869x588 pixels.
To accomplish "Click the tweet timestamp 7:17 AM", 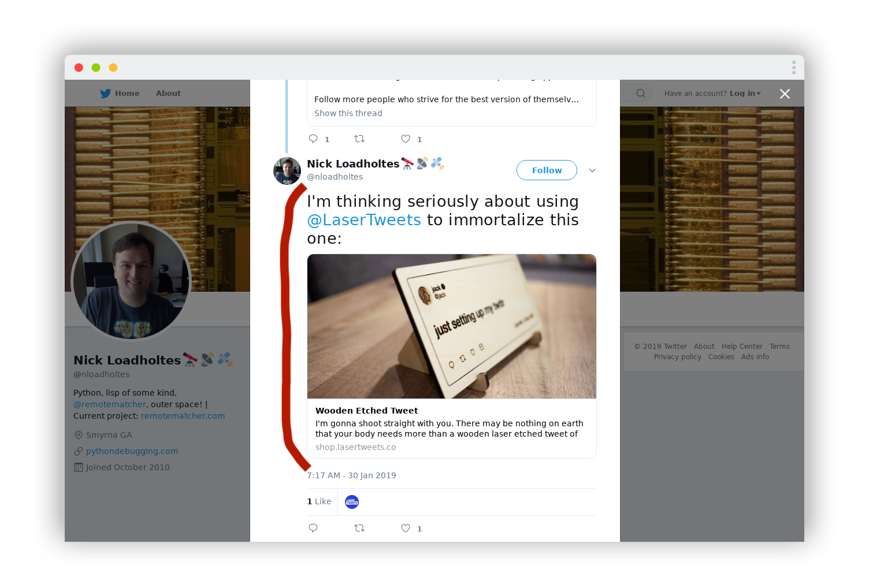I will pos(351,475).
